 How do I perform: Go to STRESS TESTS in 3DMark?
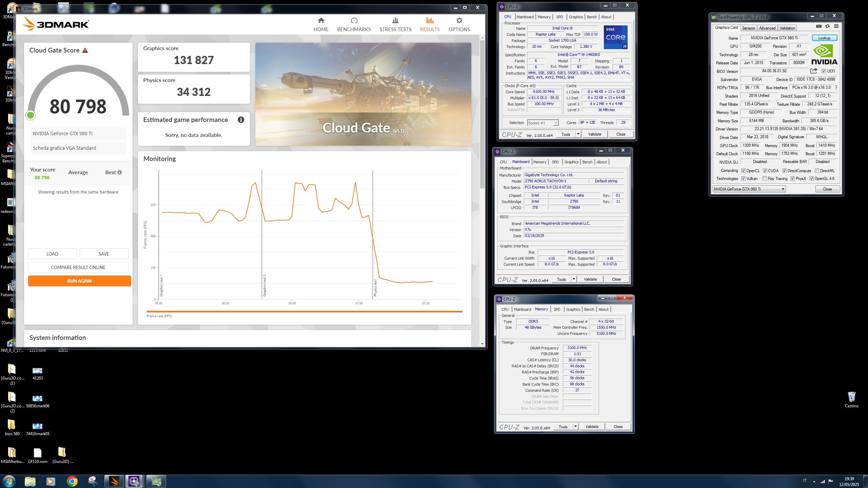point(395,24)
